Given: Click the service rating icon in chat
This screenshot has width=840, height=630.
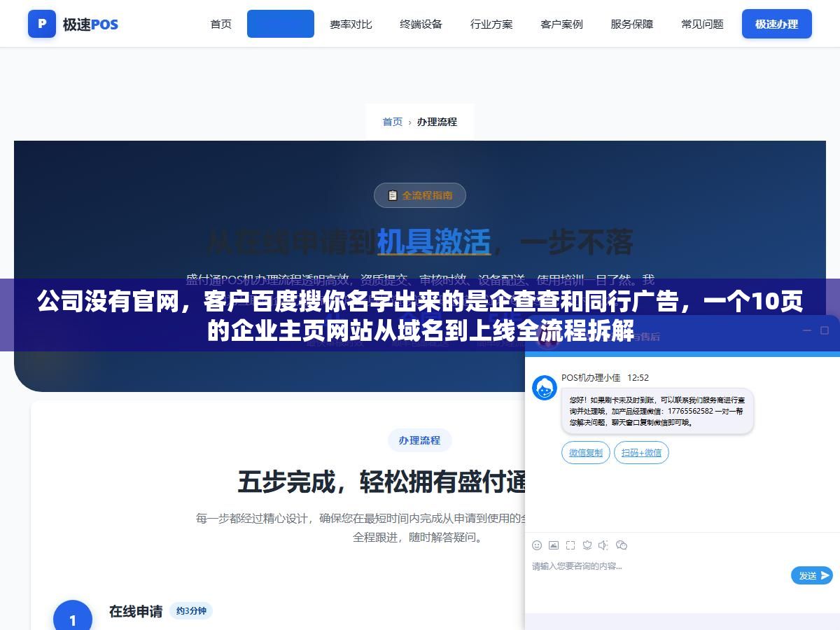Looking at the screenshot, I should [x=587, y=545].
